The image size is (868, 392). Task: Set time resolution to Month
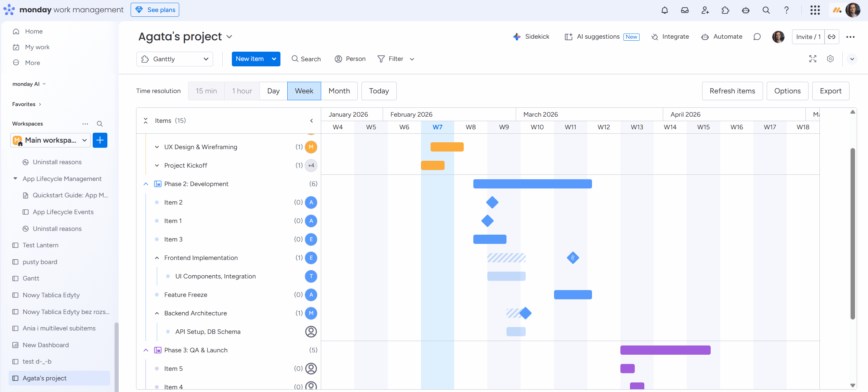(339, 91)
